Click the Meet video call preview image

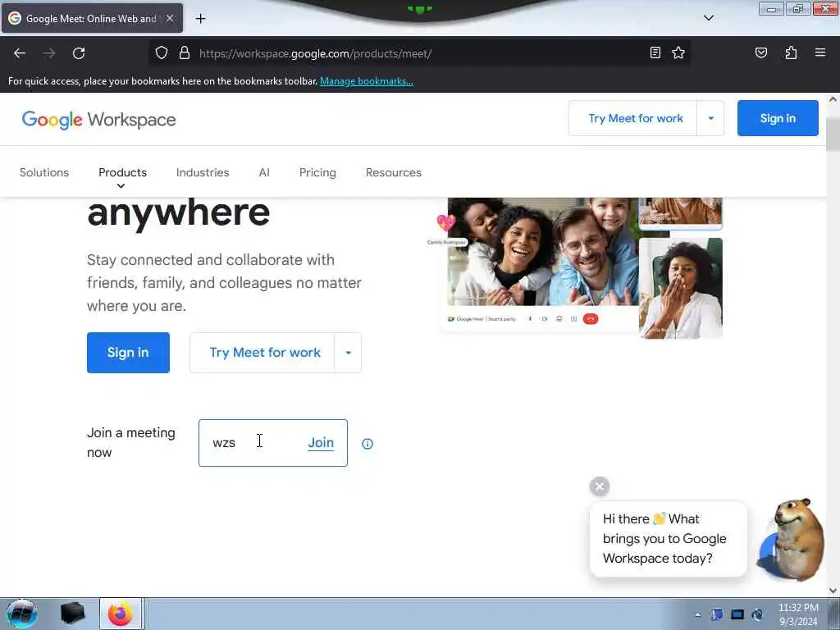581,267
